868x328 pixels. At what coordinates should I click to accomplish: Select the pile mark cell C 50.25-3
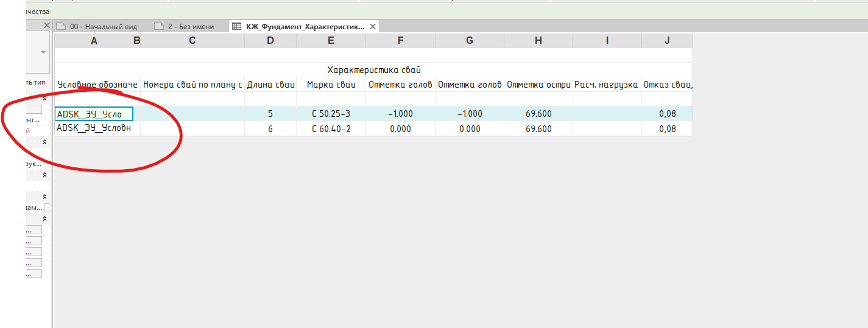pos(331,114)
